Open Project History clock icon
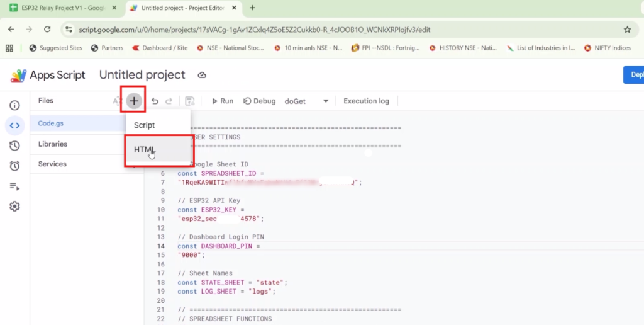The image size is (644, 325). coord(15,145)
